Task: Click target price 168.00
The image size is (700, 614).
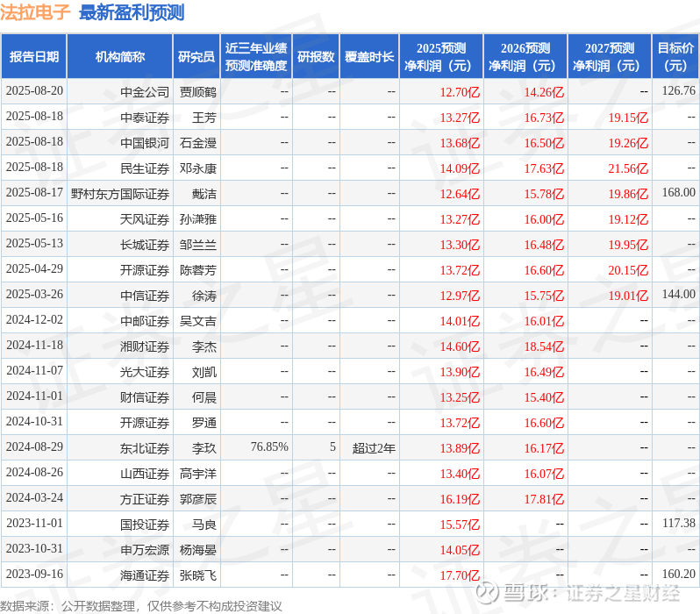Action: coord(679,192)
